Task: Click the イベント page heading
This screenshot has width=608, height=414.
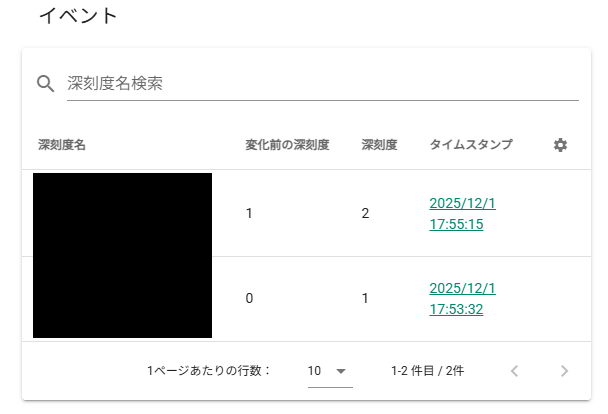Action: point(78,16)
